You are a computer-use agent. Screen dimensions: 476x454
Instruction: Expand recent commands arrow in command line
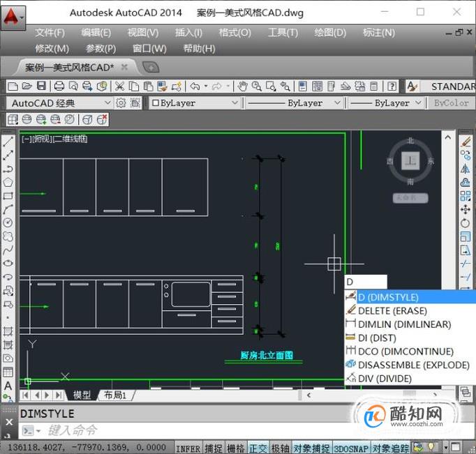point(38,431)
